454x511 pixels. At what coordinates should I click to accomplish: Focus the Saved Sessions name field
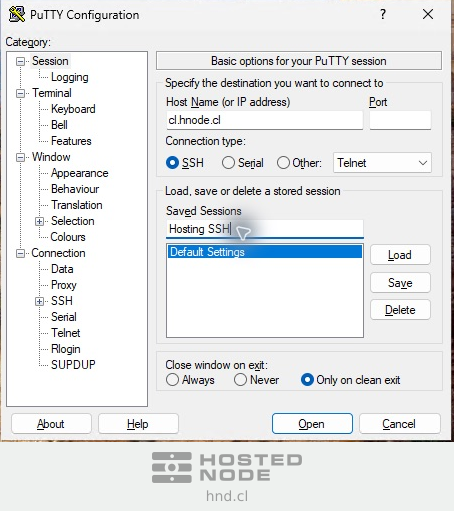(265, 229)
